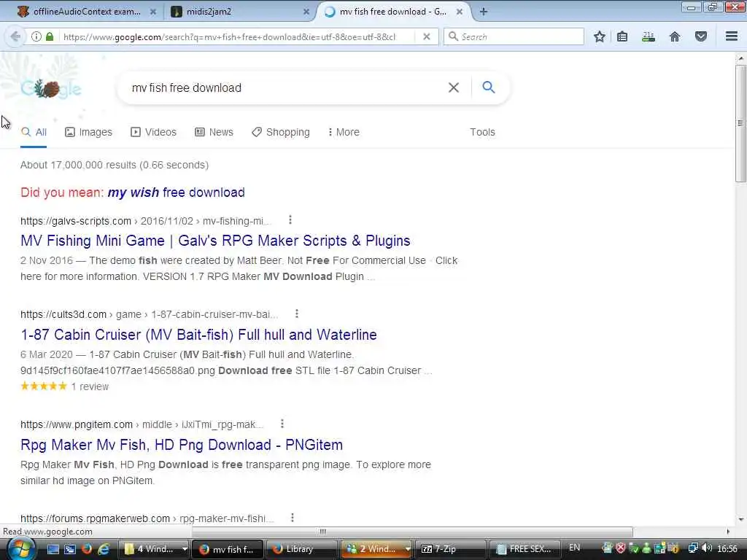The image size is (747, 560).
Task: Open MV Fishing Mini Game result
Action: (215, 241)
